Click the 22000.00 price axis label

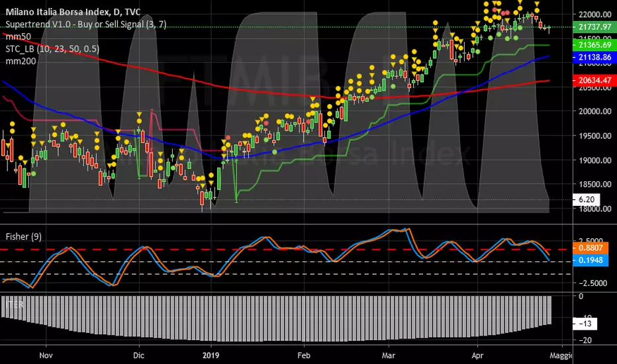[594, 15]
